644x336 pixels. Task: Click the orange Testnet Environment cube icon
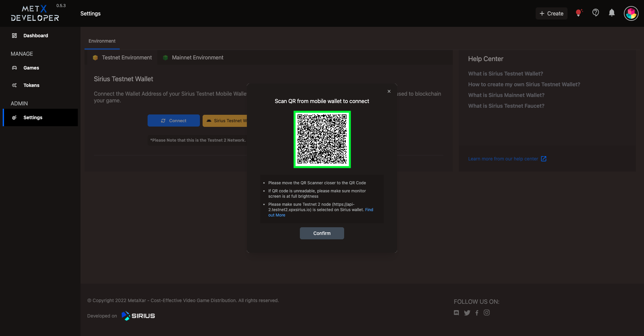pos(95,58)
